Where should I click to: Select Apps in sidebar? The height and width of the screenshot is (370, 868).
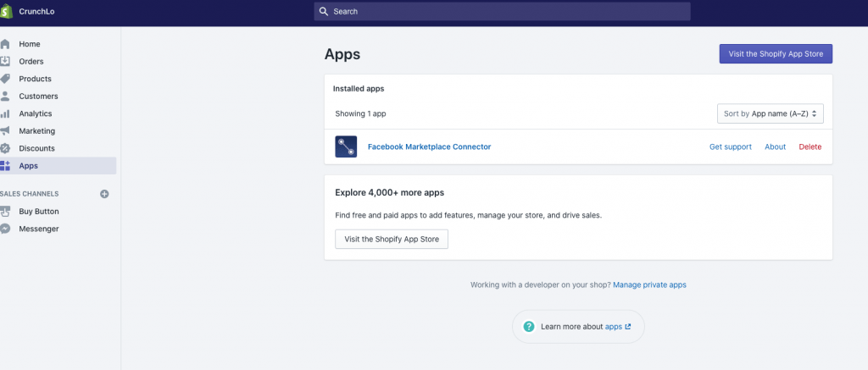point(58,166)
